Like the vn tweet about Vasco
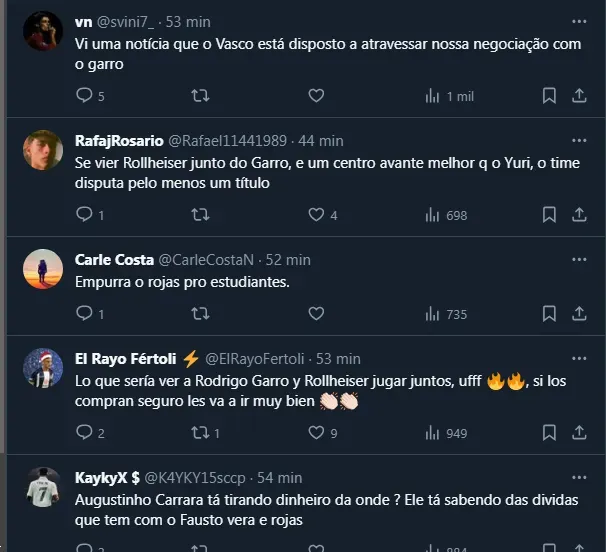The image size is (606, 552). pyautogui.click(x=316, y=96)
